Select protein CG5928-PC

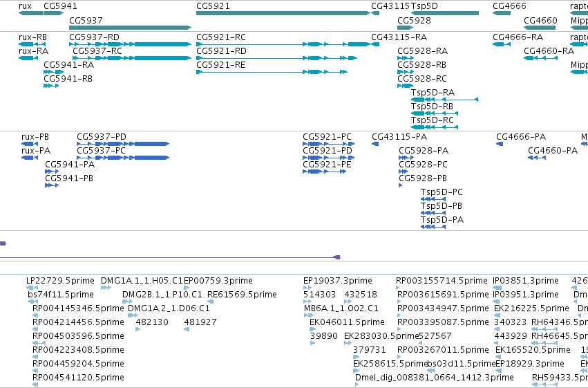[x=424, y=165]
